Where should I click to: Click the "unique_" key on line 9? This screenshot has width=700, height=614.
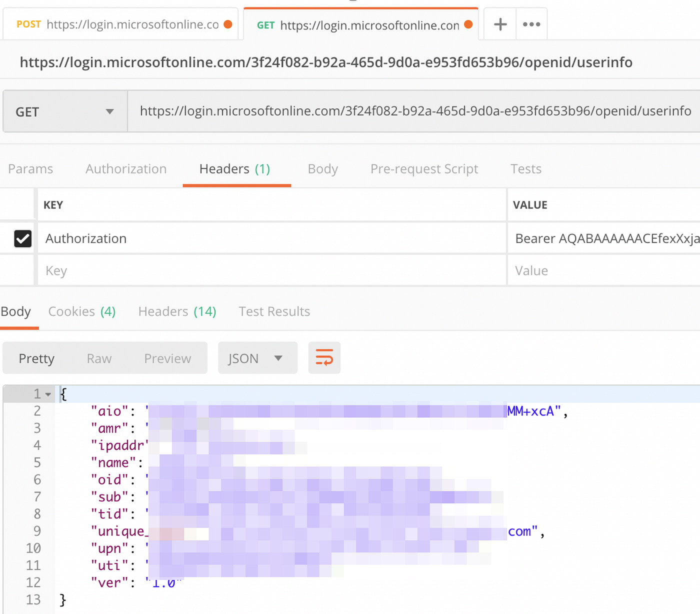[x=119, y=531]
